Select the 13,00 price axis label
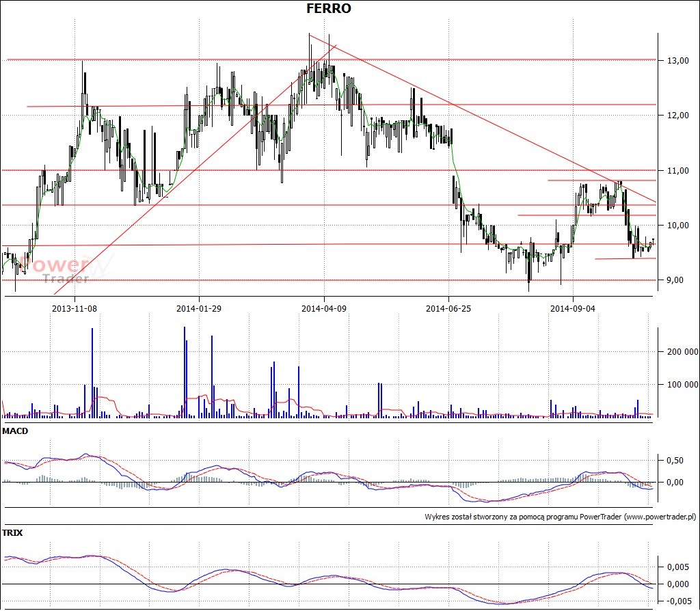This screenshot has width=700, height=611. [677, 61]
